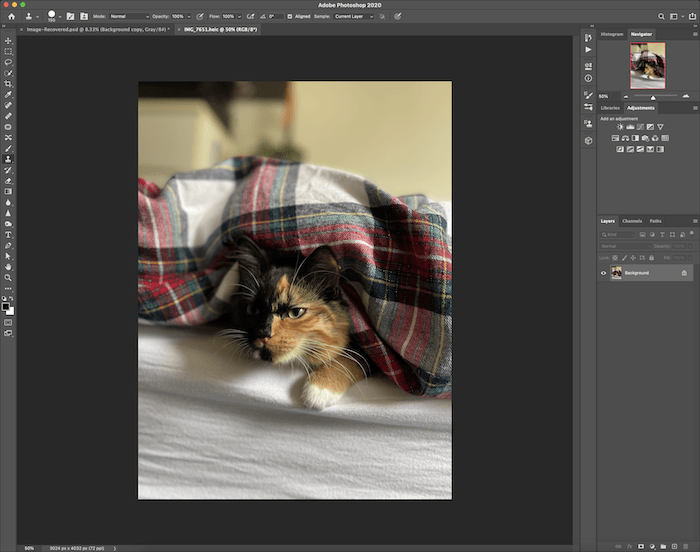
Task: Add a Black & White adjustment
Action: [x=635, y=138]
